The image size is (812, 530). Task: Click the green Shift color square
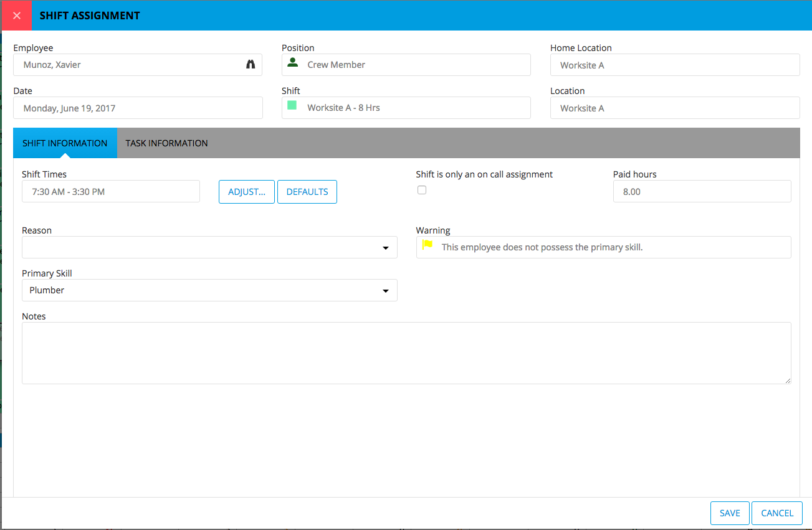[x=292, y=105]
